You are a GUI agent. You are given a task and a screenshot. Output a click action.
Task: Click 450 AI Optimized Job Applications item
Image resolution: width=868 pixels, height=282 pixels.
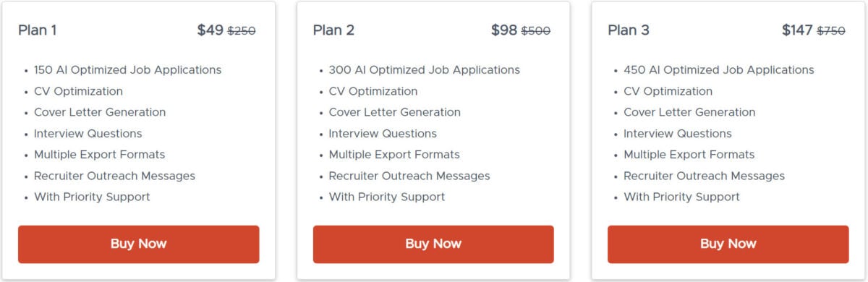719,70
